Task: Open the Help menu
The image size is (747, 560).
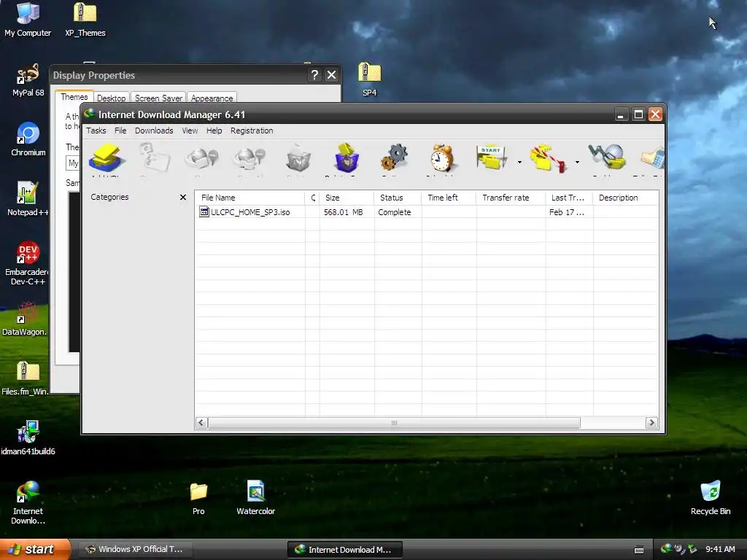Action: pyautogui.click(x=214, y=131)
